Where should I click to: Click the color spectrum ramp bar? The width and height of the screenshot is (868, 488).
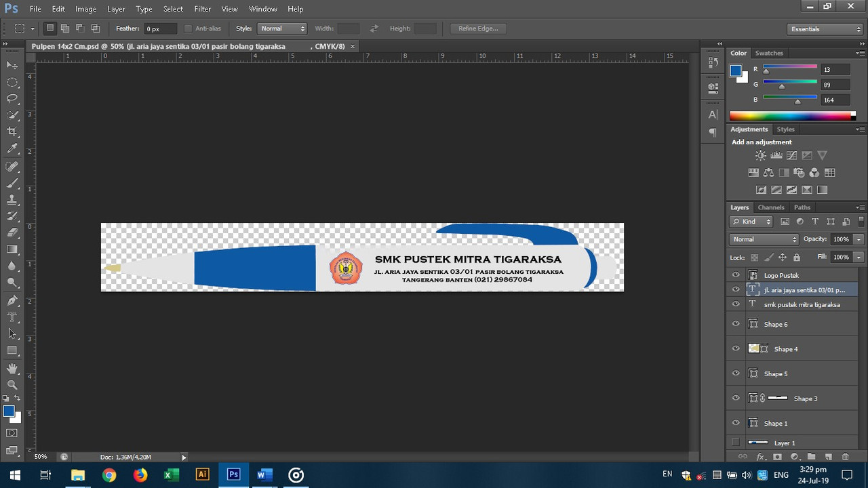[793, 116]
